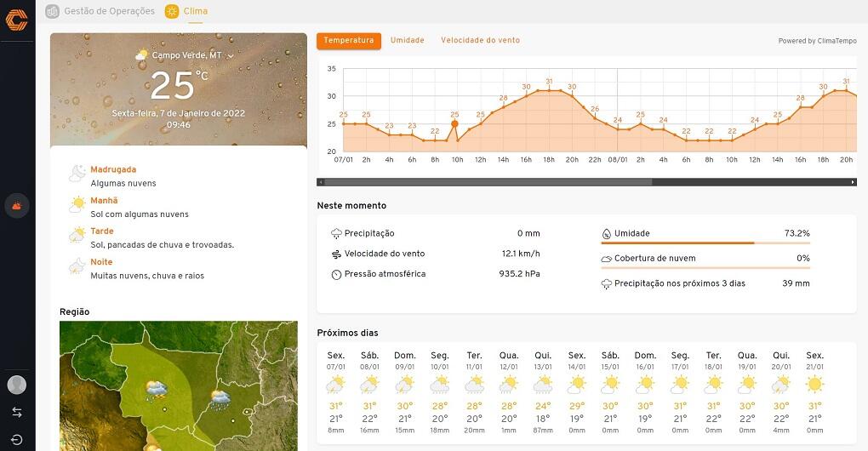Click the 10h highlighted point on chart
The width and height of the screenshot is (868, 451).
coord(454,124)
